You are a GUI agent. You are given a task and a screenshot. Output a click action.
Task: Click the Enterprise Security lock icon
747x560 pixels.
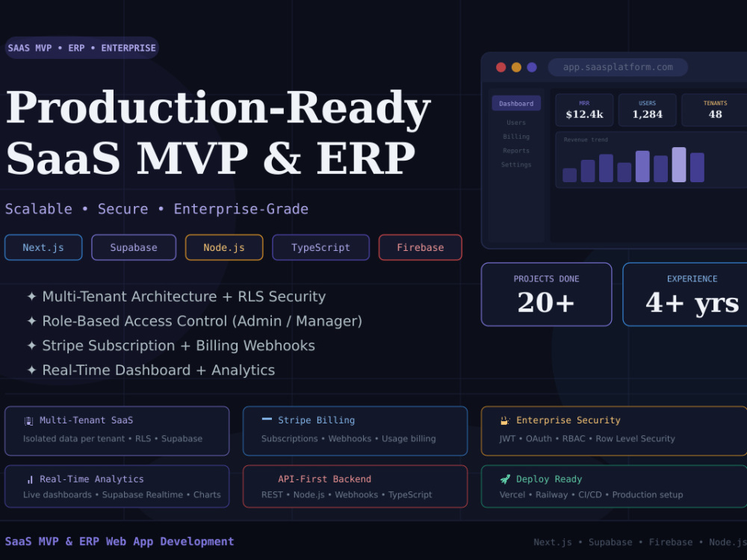pyautogui.click(x=505, y=420)
